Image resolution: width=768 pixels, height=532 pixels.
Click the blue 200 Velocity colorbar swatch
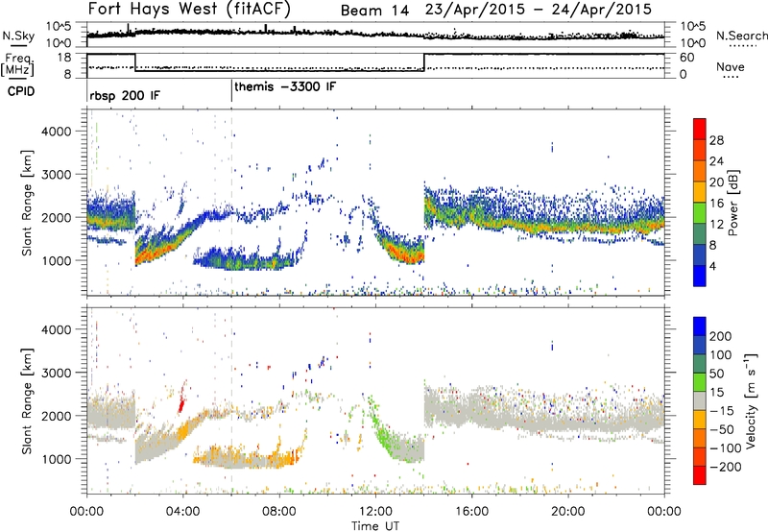(x=700, y=326)
